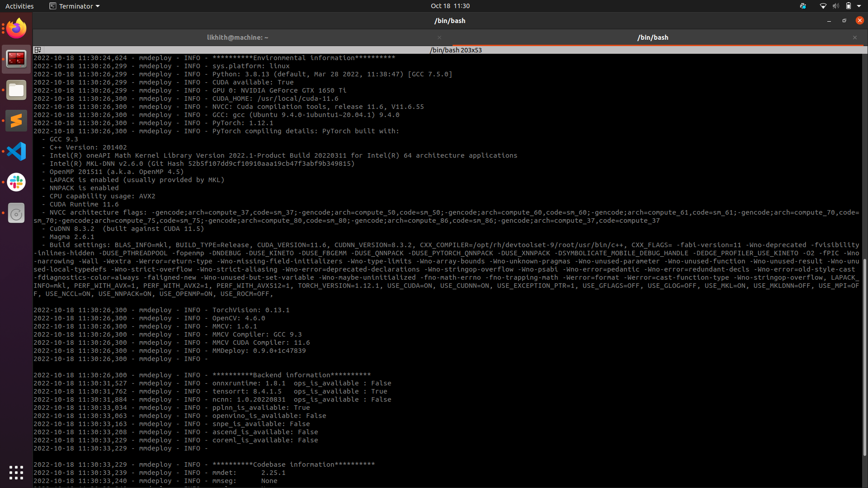Click the 'mmdet: 2.25.1' line

click(249, 473)
